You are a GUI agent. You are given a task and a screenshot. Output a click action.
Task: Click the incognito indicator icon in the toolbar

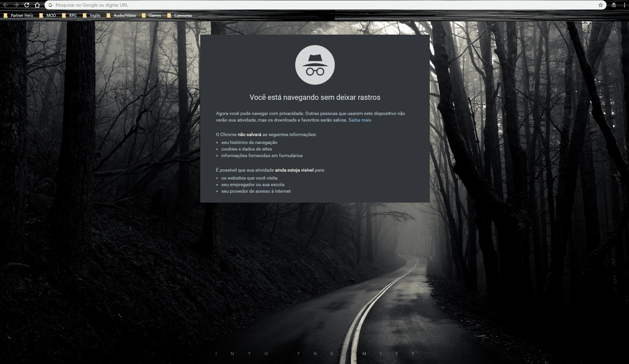(x=614, y=5)
